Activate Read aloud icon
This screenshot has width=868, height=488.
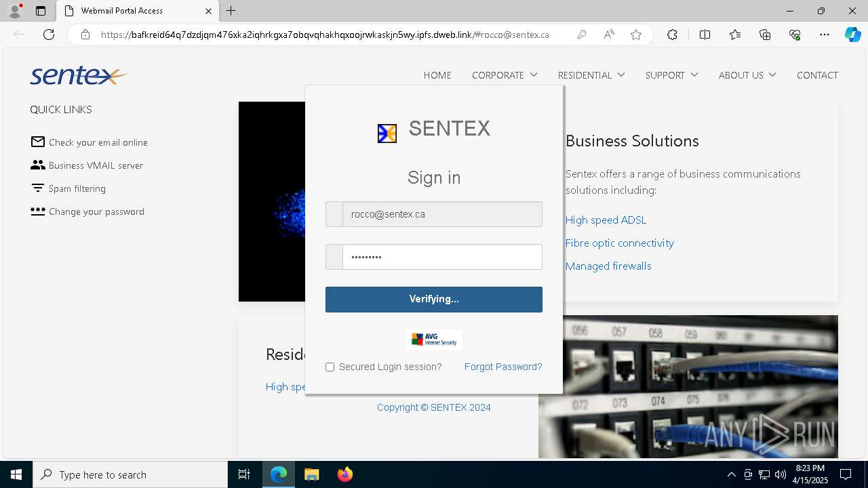tap(609, 35)
